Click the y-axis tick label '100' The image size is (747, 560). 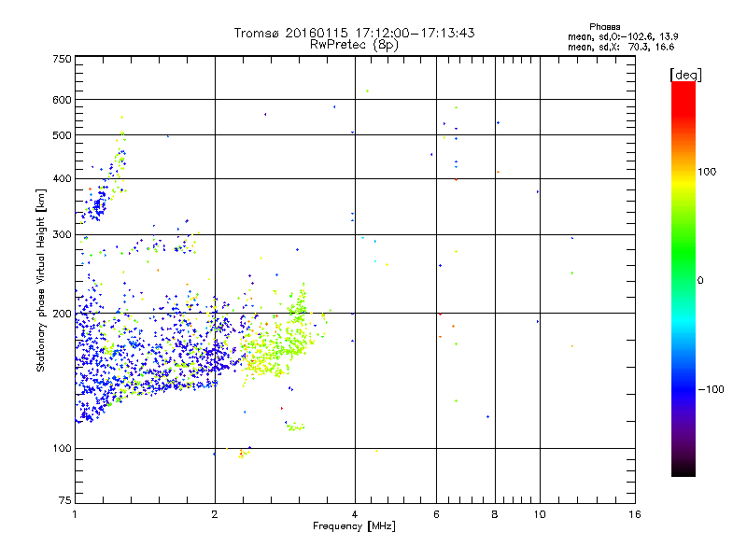tap(63, 449)
